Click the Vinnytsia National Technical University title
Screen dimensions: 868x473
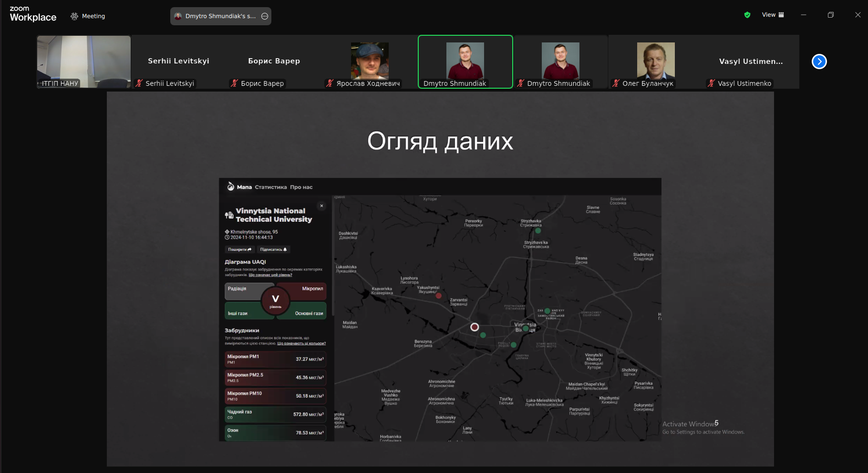click(x=274, y=215)
